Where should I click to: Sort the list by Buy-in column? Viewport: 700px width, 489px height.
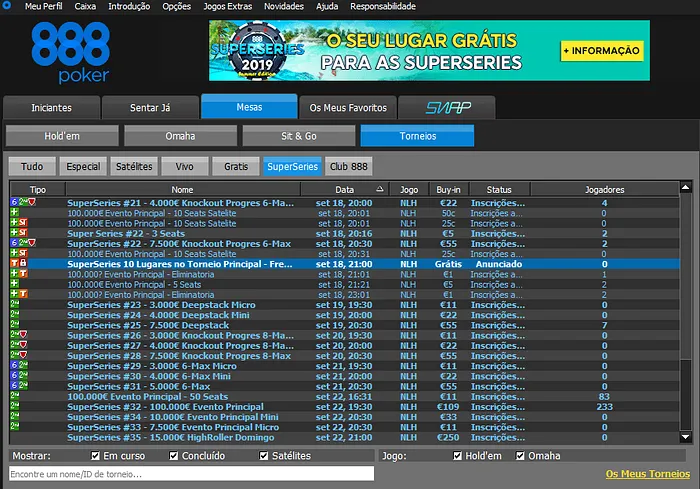pyautogui.click(x=449, y=189)
